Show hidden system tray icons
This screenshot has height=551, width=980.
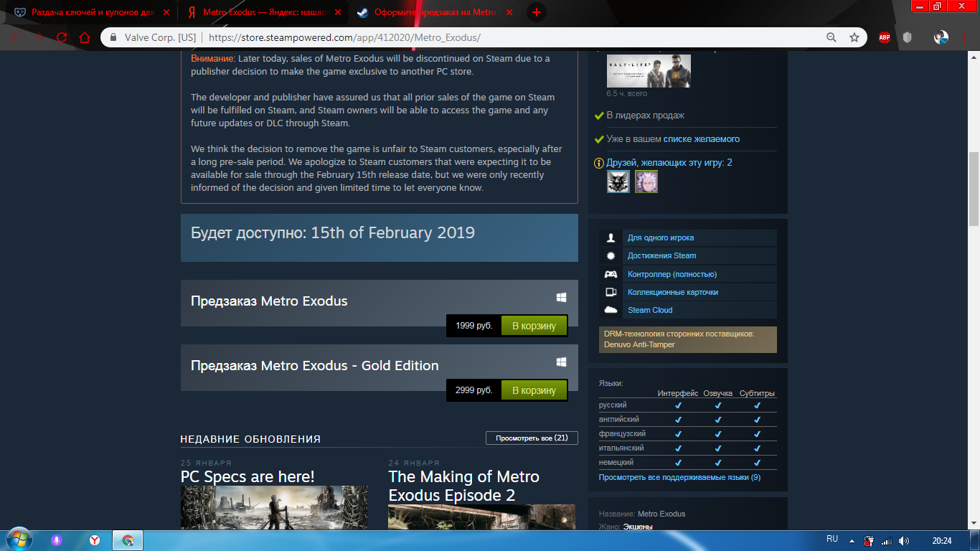pyautogui.click(x=852, y=540)
